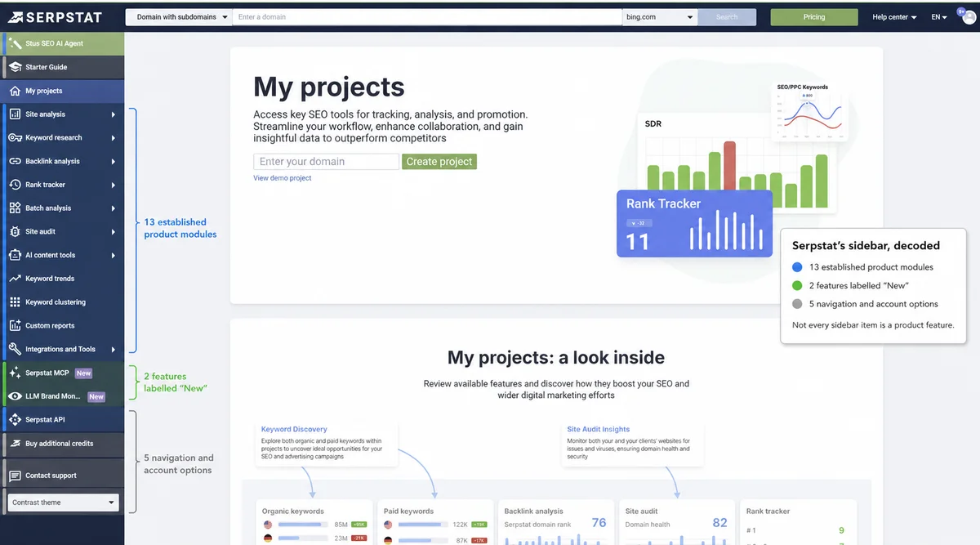Click the LLM Brand Monitoring eye icon
This screenshot has width=980, height=545.
[15, 396]
